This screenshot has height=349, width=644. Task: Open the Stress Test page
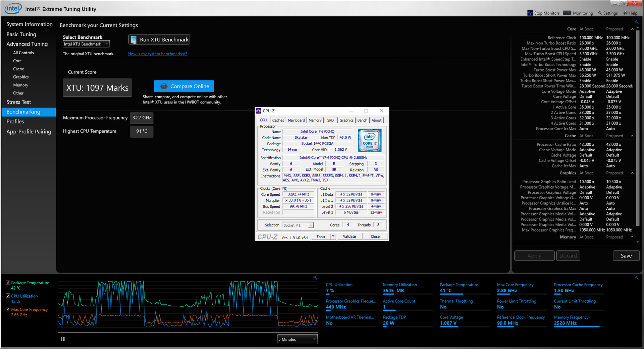pos(19,102)
